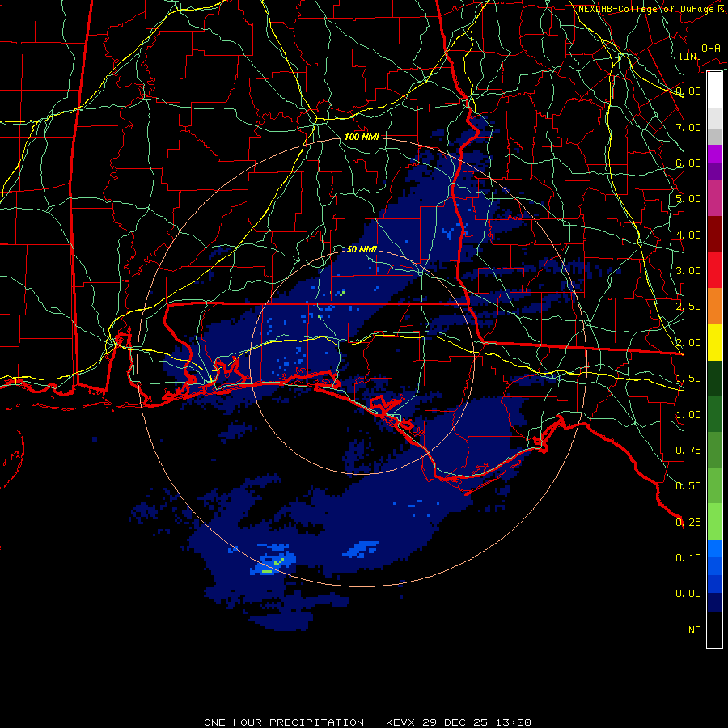Click the 2.00 legend value
Image resolution: width=728 pixels, height=728 pixels.
pyautogui.click(x=688, y=343)
